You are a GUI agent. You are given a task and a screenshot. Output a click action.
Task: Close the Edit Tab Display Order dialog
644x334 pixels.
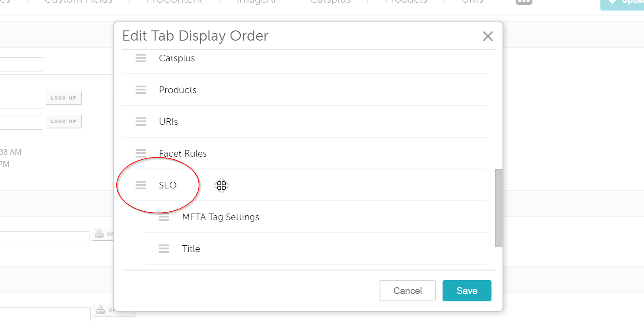(488, 36)
